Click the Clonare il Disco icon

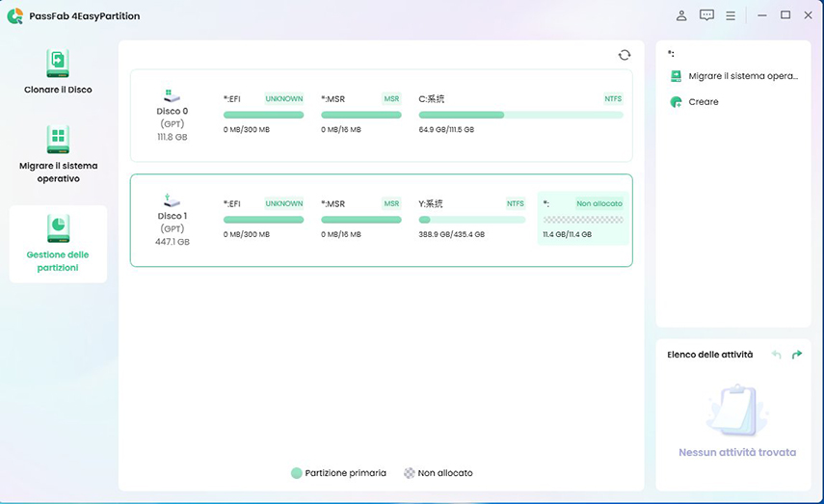58,64
